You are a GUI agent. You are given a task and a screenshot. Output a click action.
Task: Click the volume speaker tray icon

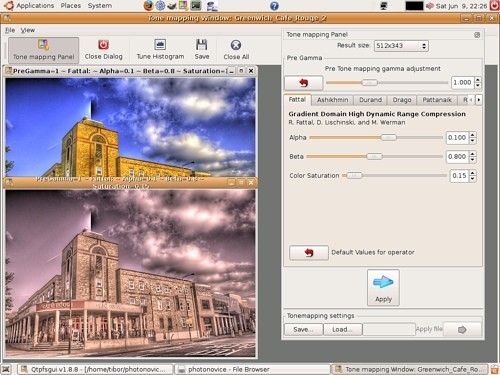point(430,6)
